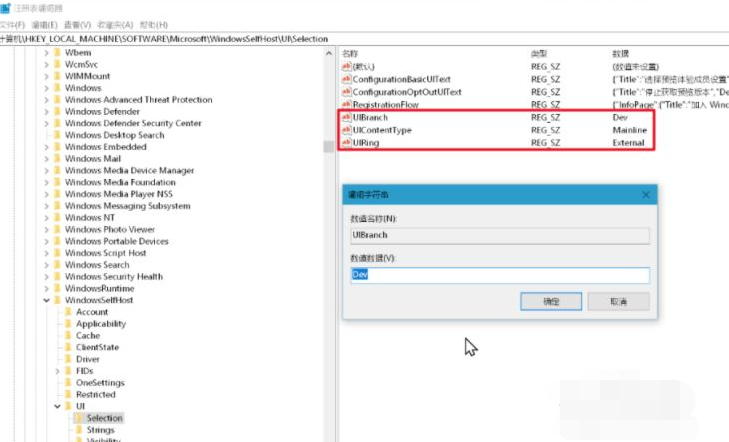Screen dimensions: 729x442
Task: Expand the FIDs key
Action: (57, 371)
